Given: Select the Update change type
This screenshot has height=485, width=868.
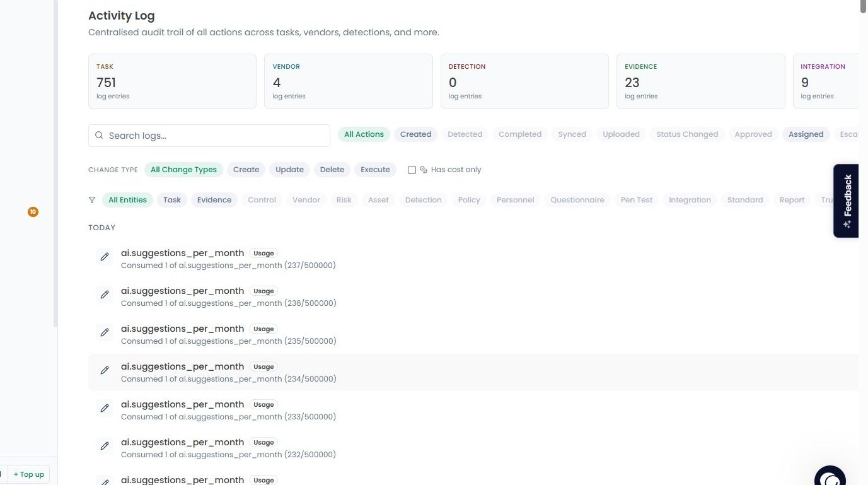Looking at the screenshot, I should click(x=289, y=170).
